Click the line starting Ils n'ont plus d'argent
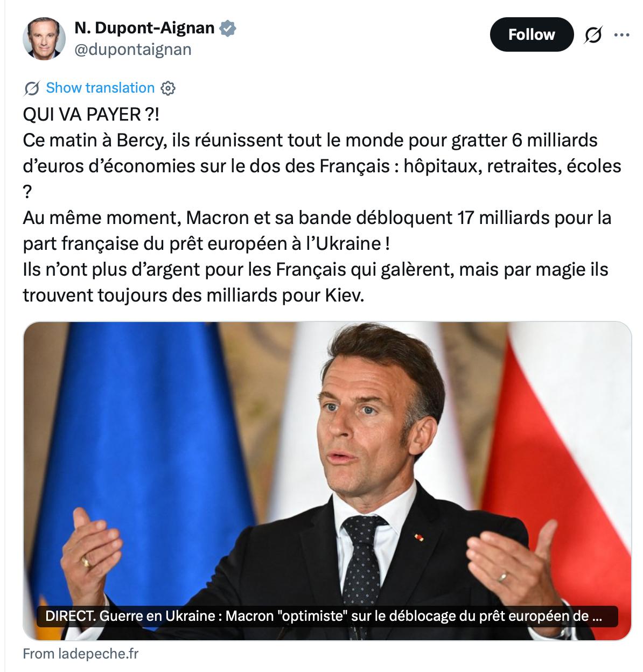Image resolution: width=643 pixels, height=672 pixels. coord(316,269)
